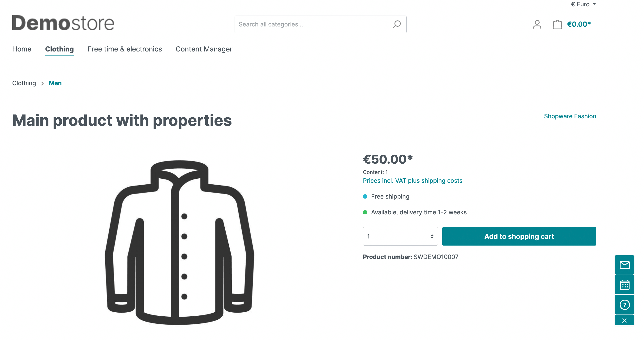Expand the Euro currency dropdown

[x=583, y=4]
